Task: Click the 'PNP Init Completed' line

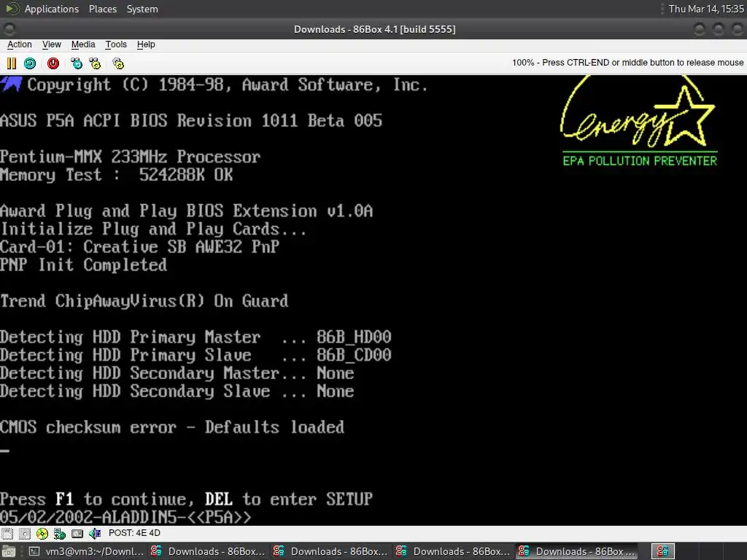Action: [83, 265]
